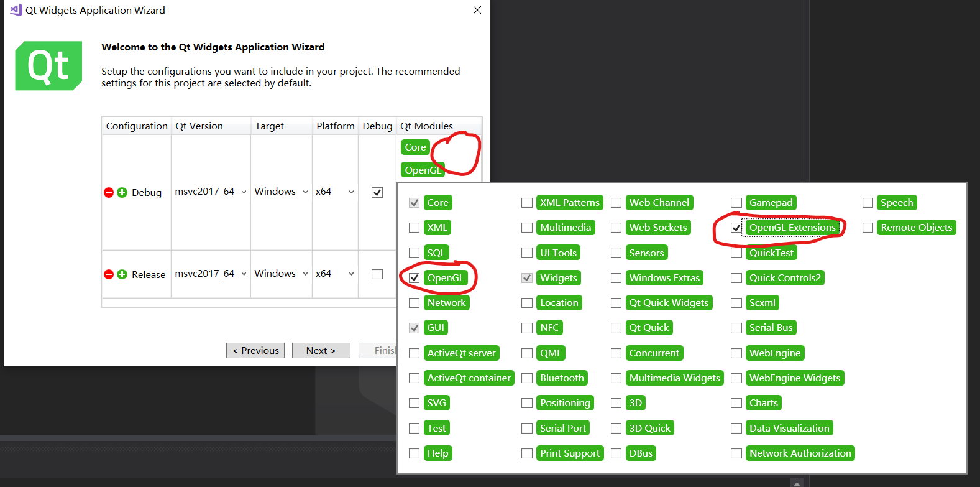Enable the Web Channel checkbox

(x=616, y=203)
